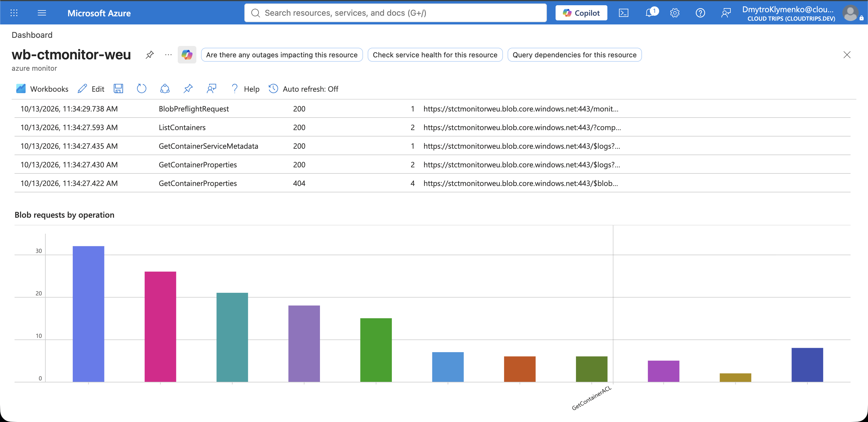Click the Microsoft Azure home link
This screenshot has height=422, width=868.
99,13
